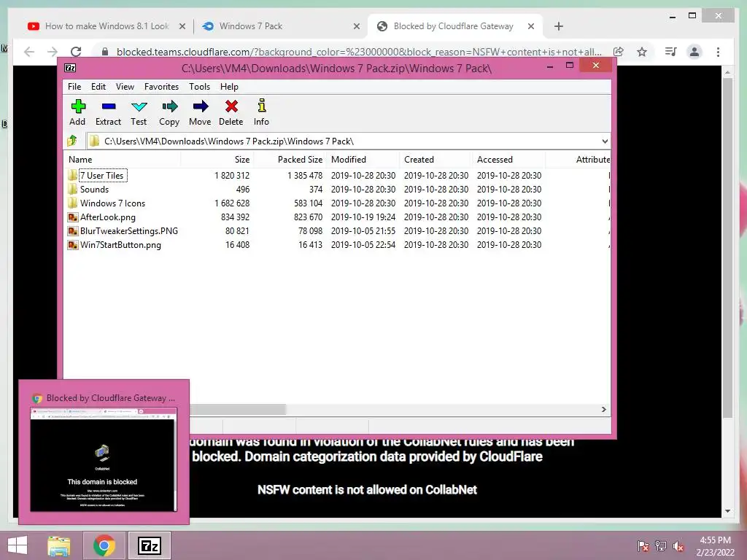The image size is (747, 560).
Task: Click the red Delete icon
Action: pos(231,106)
